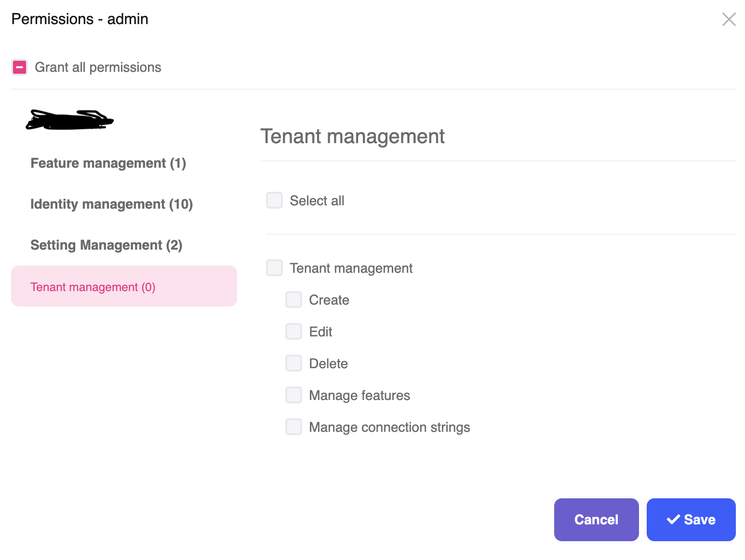Check the Manage connection strings permission
This screenshot has height=560, width=745.
click(x=293, y=427)
